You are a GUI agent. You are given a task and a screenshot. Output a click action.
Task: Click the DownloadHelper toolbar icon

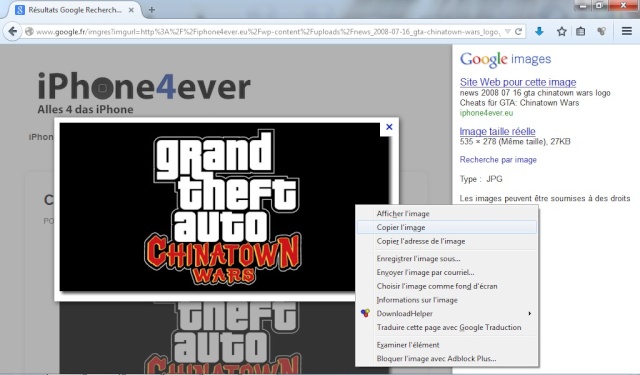pyautogui.click(x=602, y=31)
